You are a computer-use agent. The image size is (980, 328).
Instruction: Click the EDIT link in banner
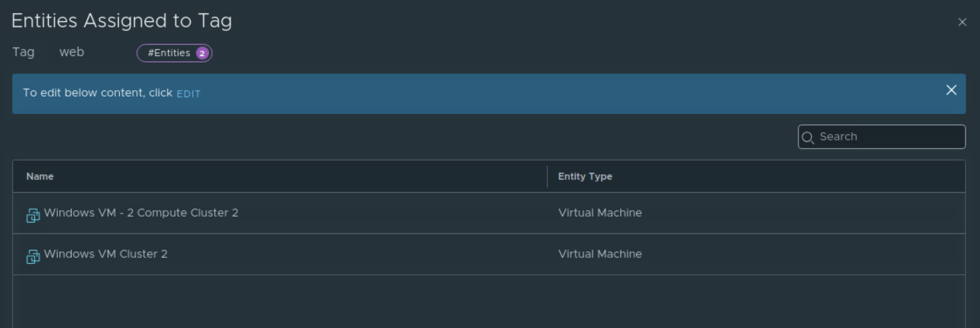point(188,94)
